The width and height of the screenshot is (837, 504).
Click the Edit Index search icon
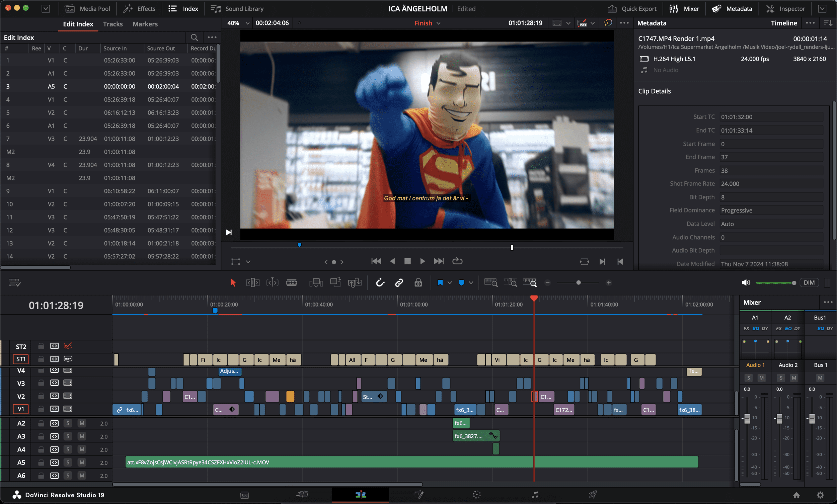[194, 37]
